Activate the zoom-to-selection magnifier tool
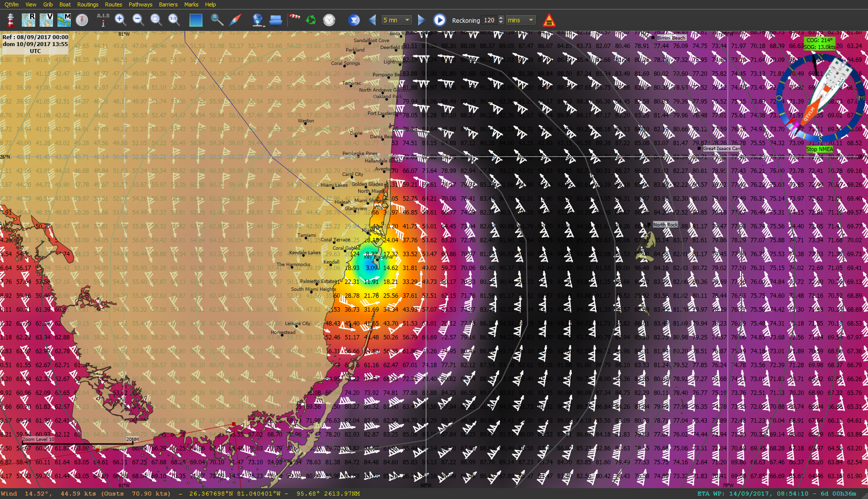Viewport: 868px width, 499px height. click(x=156, y=20)
